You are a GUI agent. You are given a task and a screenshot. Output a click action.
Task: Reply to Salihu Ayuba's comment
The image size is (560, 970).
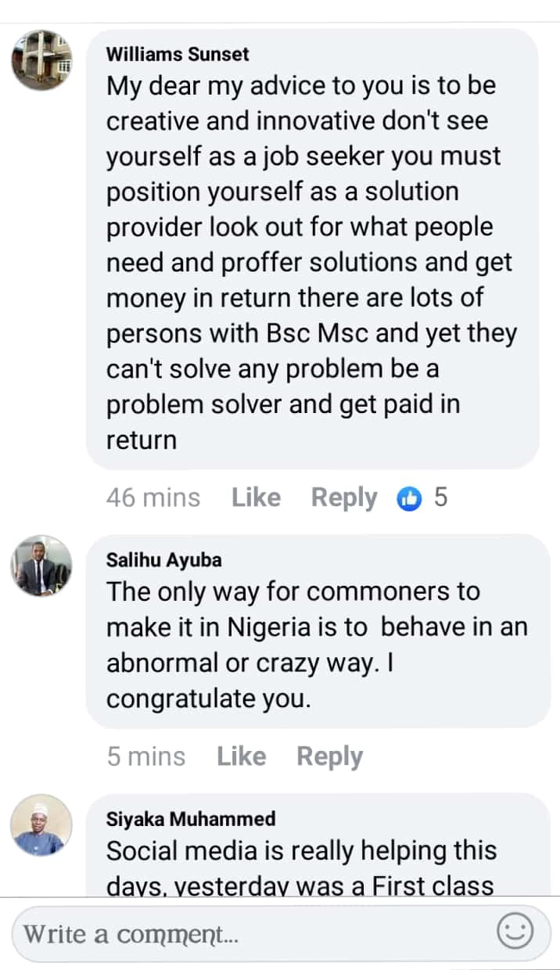click(x=329, y=756)
